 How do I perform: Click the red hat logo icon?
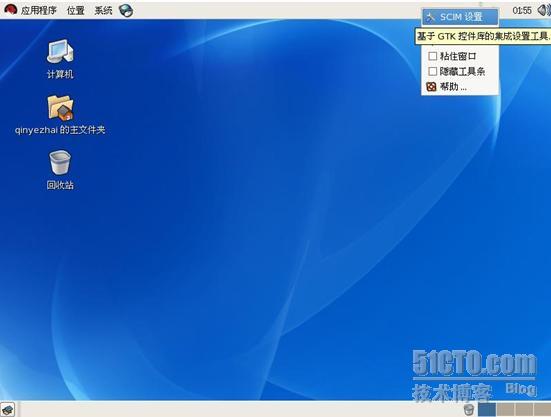(11, 9)
